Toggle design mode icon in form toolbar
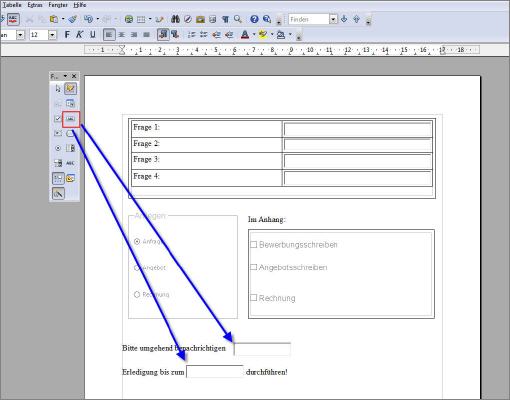 click(71, 89)
